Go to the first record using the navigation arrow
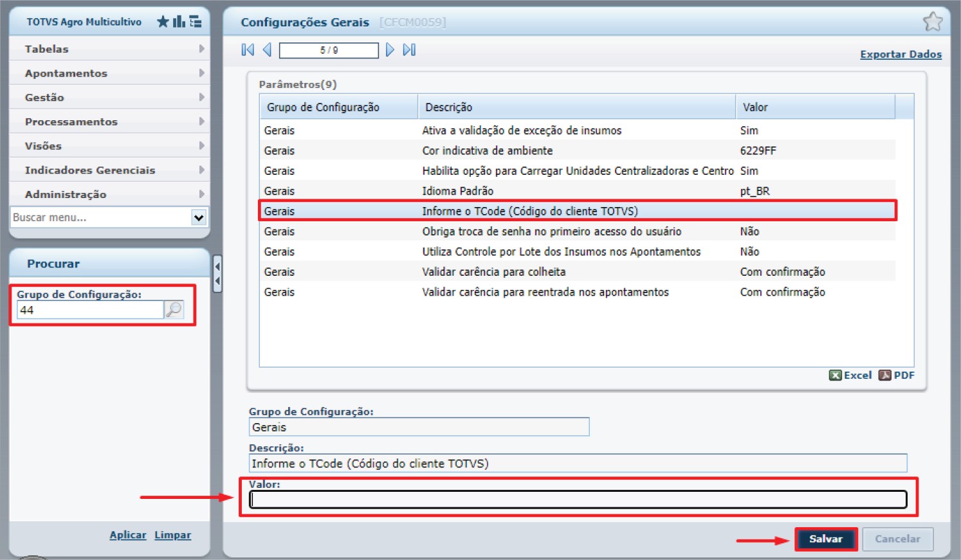Screen dimensions: 961x560 pyautogui.click(x=248, y=50)
